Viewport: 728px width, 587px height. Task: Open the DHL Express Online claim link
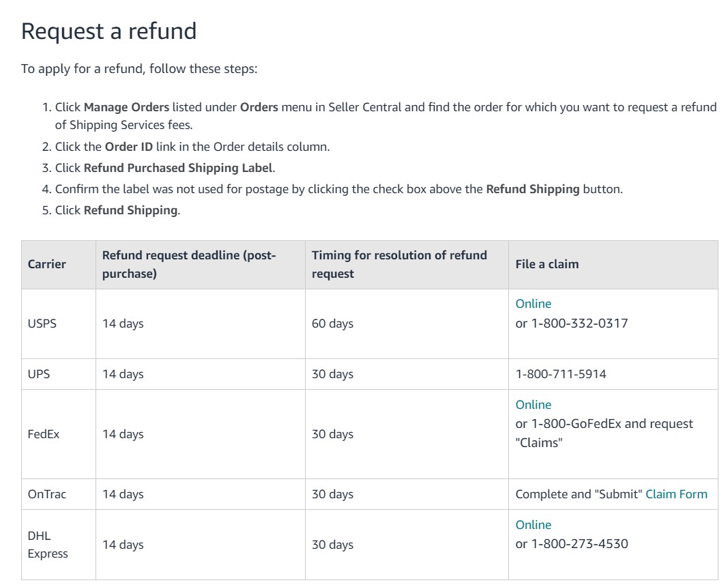click(x=533, y=525)
